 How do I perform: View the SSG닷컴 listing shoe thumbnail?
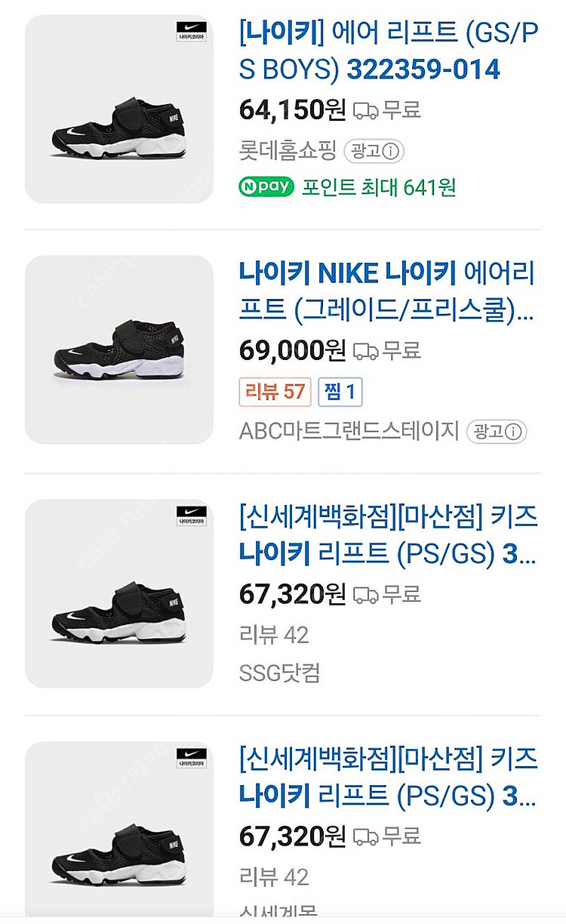click(119, 593)
